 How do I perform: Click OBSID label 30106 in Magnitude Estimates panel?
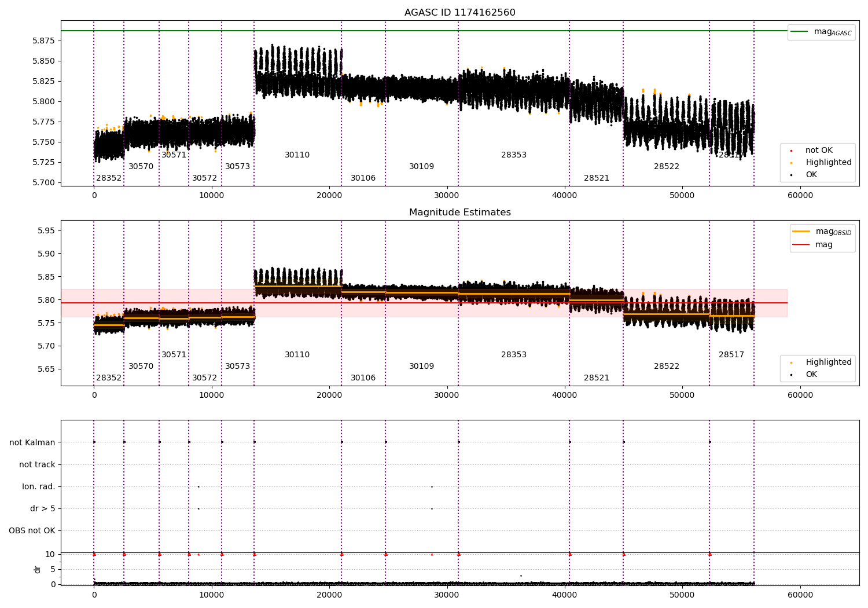click(363, 378)
